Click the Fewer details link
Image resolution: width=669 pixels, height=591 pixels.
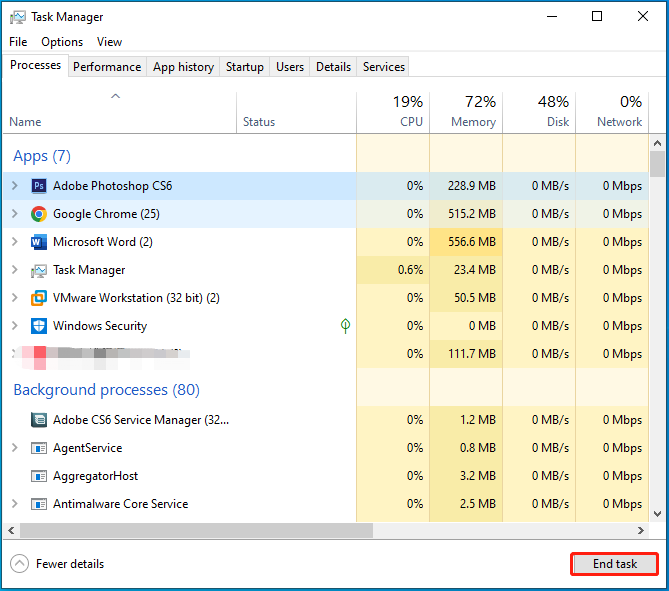tap(70, 564)
